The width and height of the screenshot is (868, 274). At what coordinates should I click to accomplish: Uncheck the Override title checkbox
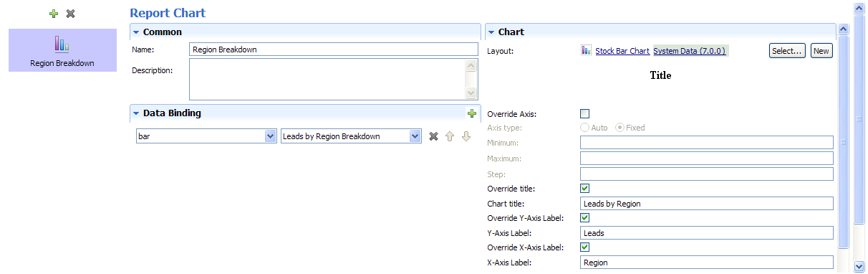pyautogui.click(x=585, y=189)
